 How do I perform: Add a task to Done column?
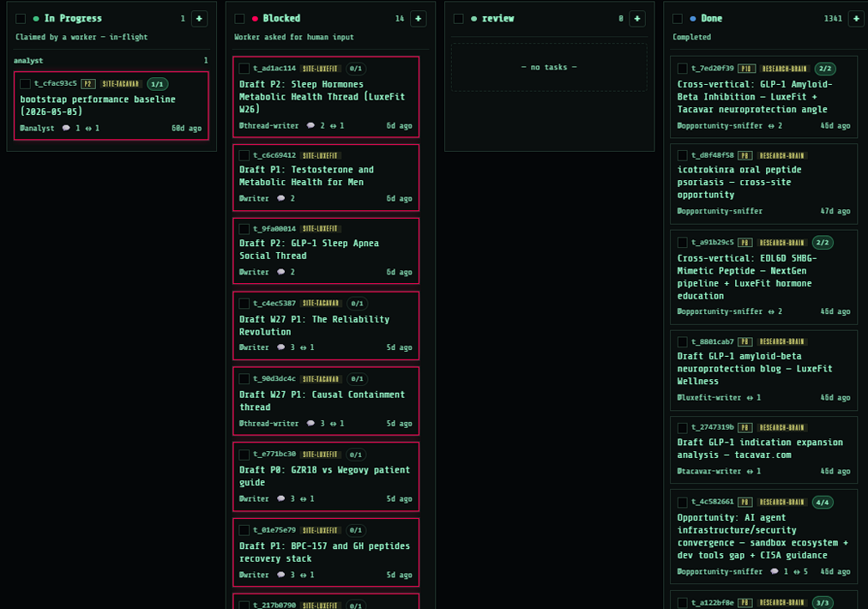tap(856, 18)
